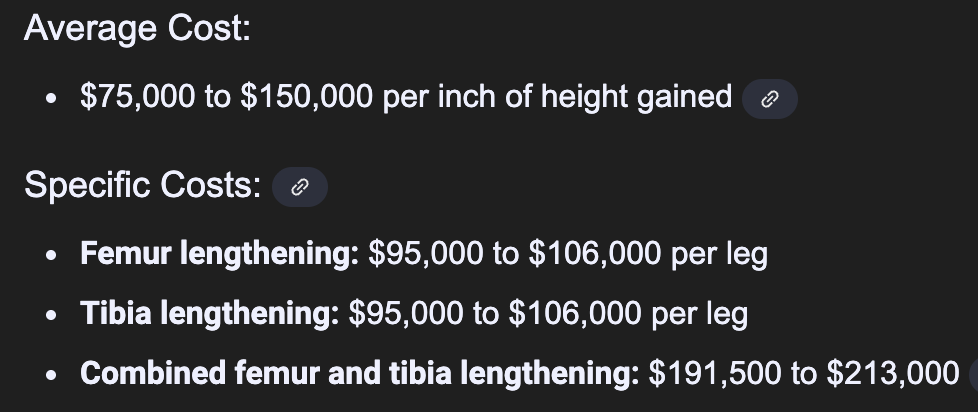Open the cut-off link icon after $213,000
Image resolution: width=978 pixels, height=412 pixels.
click(974, 375)
